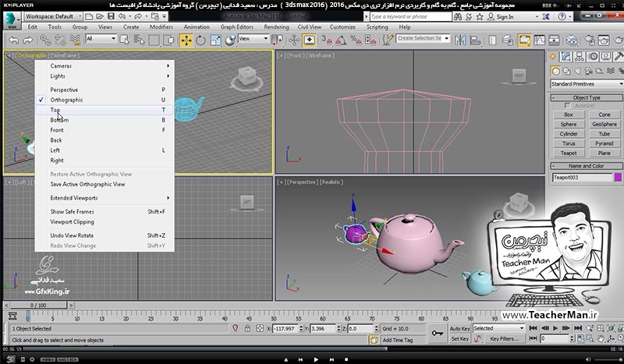This screenshot has width=624, height=364.
Task: Click the Cylinder primitive button
Action: tap(569, 133)
